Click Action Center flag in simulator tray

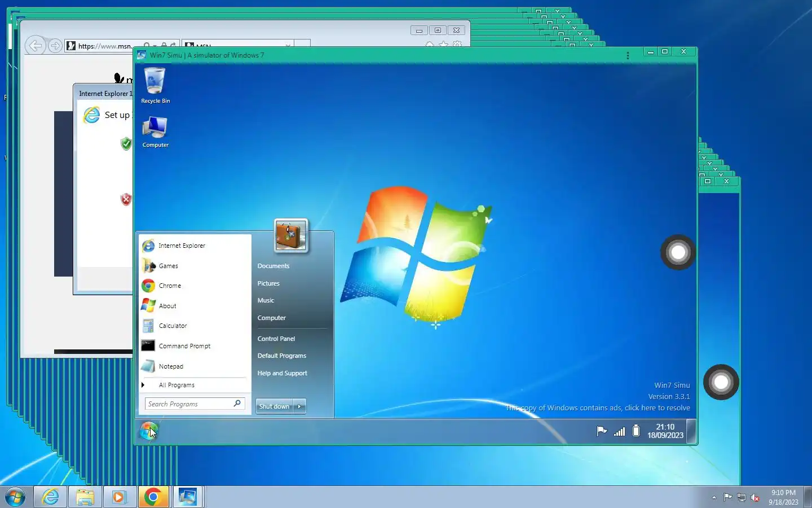(602, 431)
